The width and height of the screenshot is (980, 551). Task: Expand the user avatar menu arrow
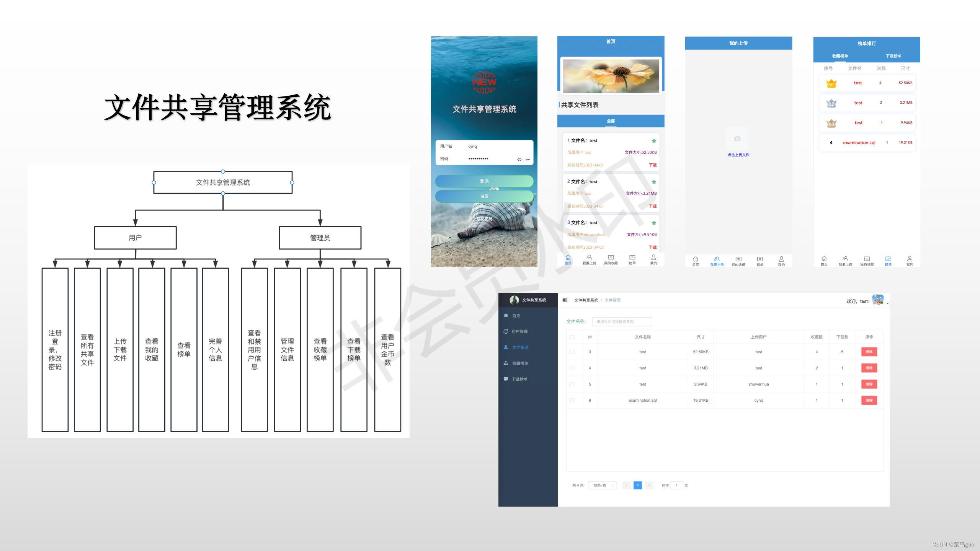tap(887, 303)
